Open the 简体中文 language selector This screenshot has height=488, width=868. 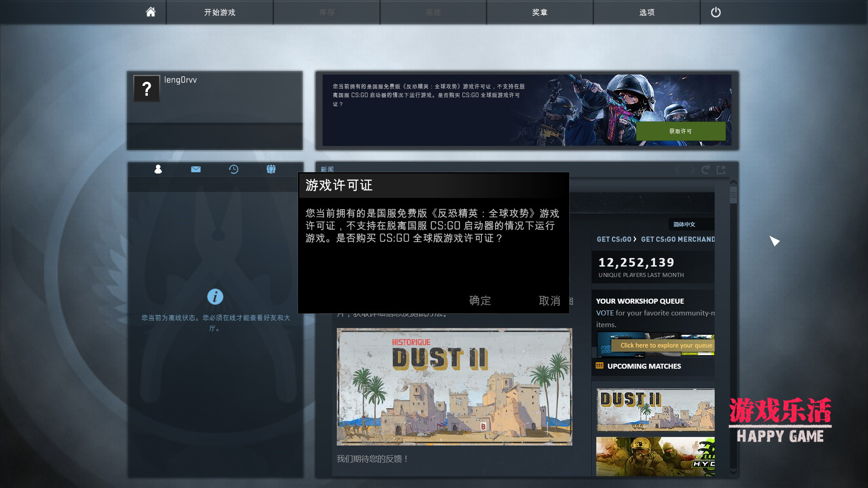683,225
